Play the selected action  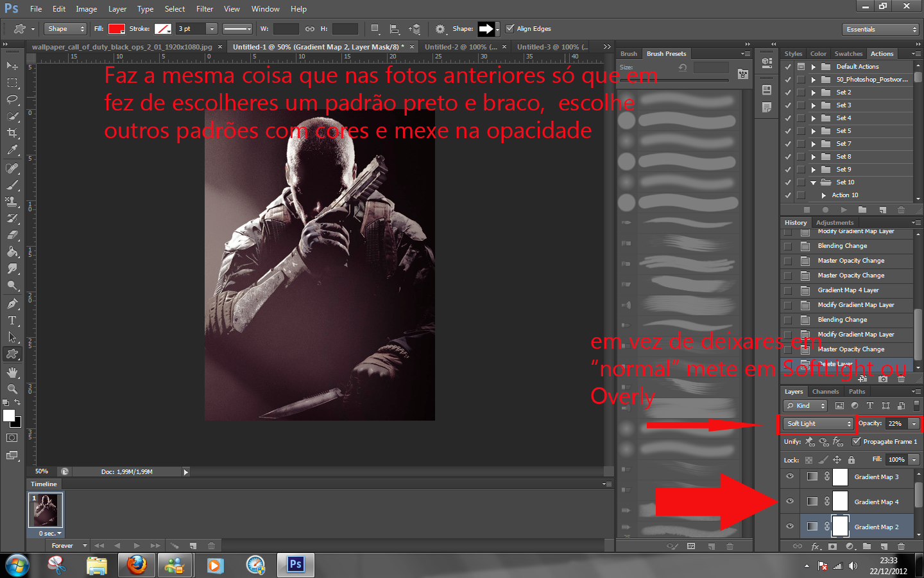point(844,210)
